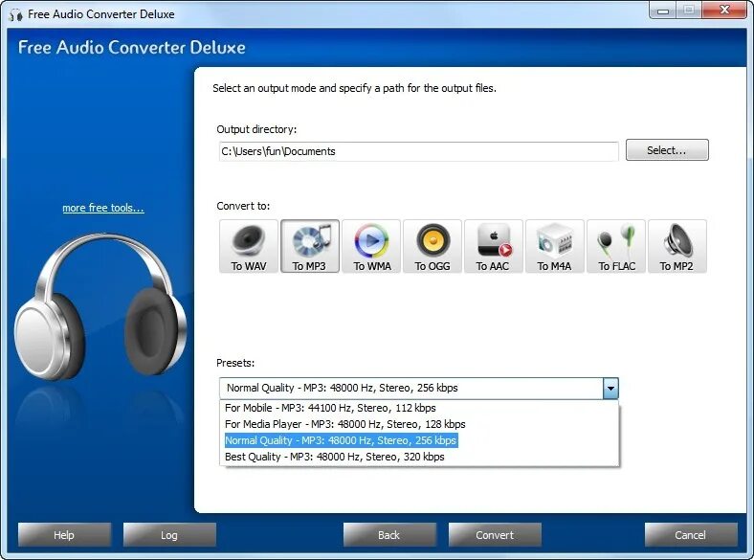Image resolution: width=754 pixels, height=560 pixels.
Task: Click the headphones app icon in title bar
Action: [16, 14]
